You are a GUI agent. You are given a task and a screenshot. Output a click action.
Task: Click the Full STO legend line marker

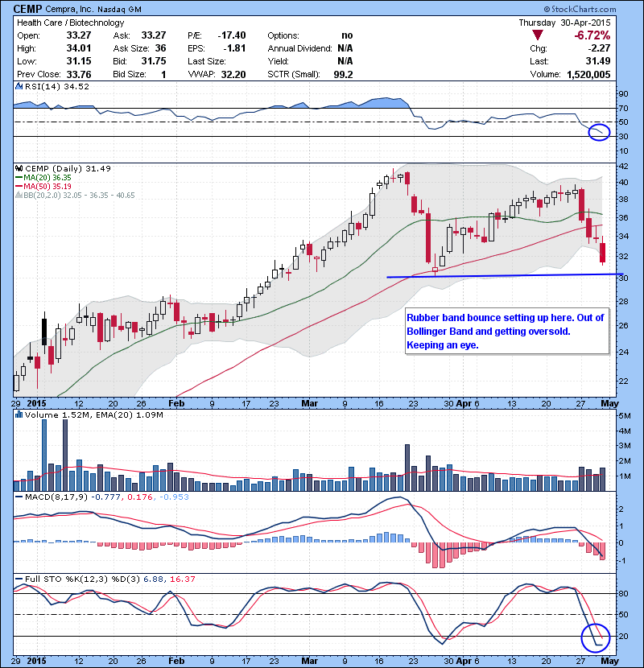19,579
